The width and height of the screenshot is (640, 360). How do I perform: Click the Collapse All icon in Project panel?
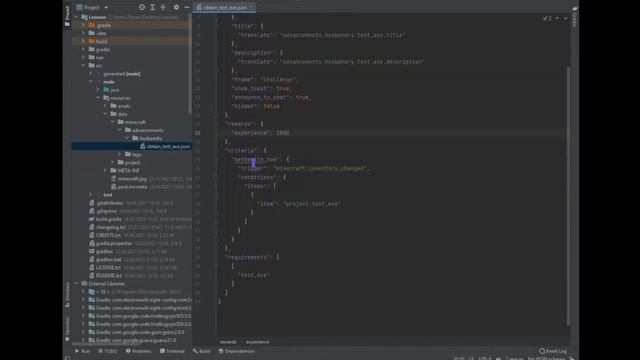[163, 7]
